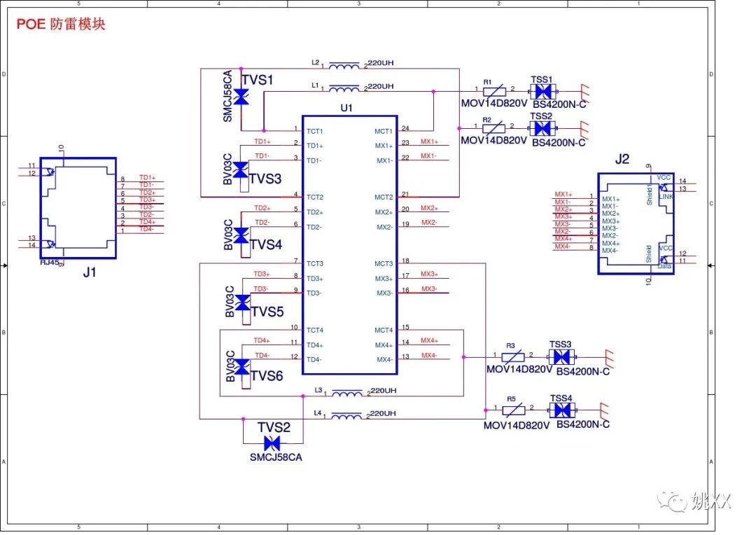Viewport: 756px width, 535px height.
Task: Select the TVS5 diode symbol
Action: (242, 303)
